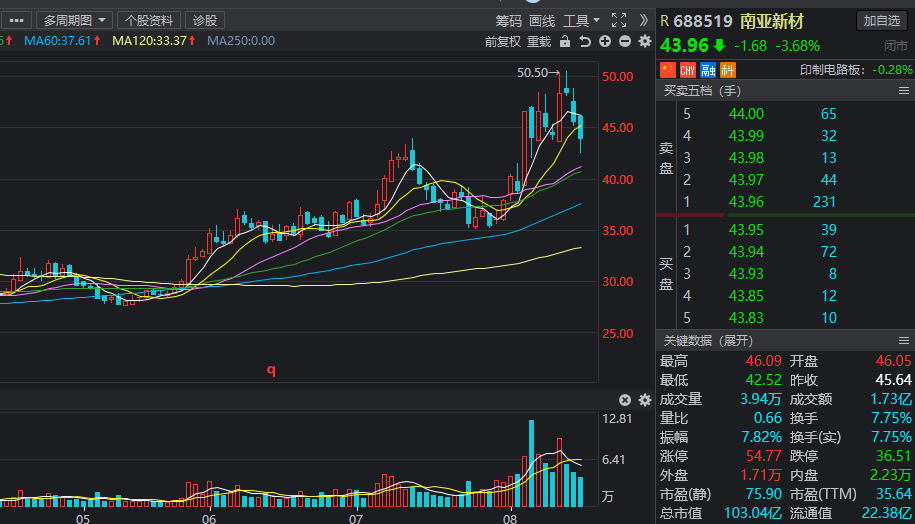Toggle 前复权 price adjustment
The image size is (915, 524).
502,42
